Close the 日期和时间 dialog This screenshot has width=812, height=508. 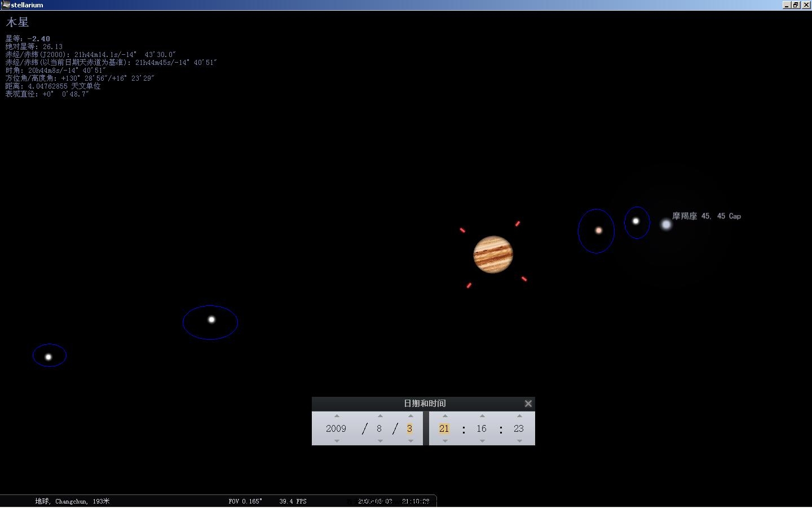tap(528, 404)
